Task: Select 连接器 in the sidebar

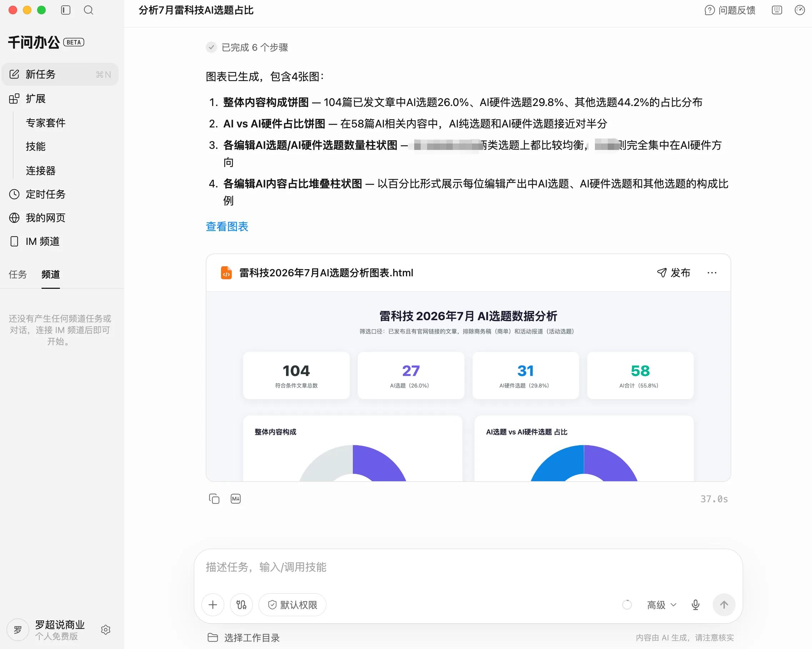Action: (x=41, y=171)
